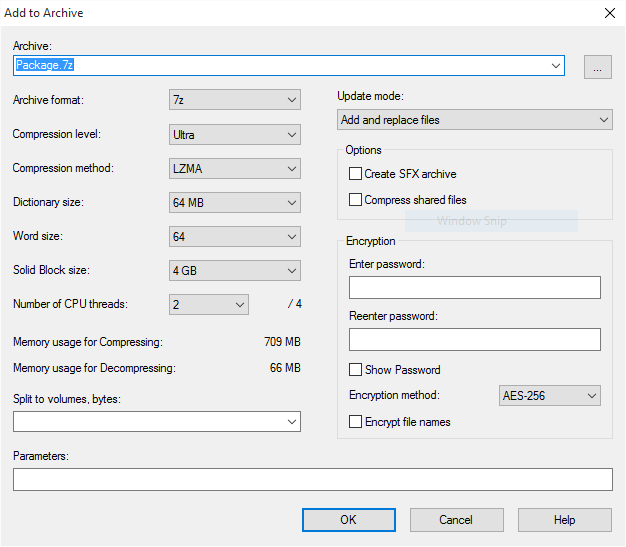Enable Encrypt file names

[x=355, y=422]
